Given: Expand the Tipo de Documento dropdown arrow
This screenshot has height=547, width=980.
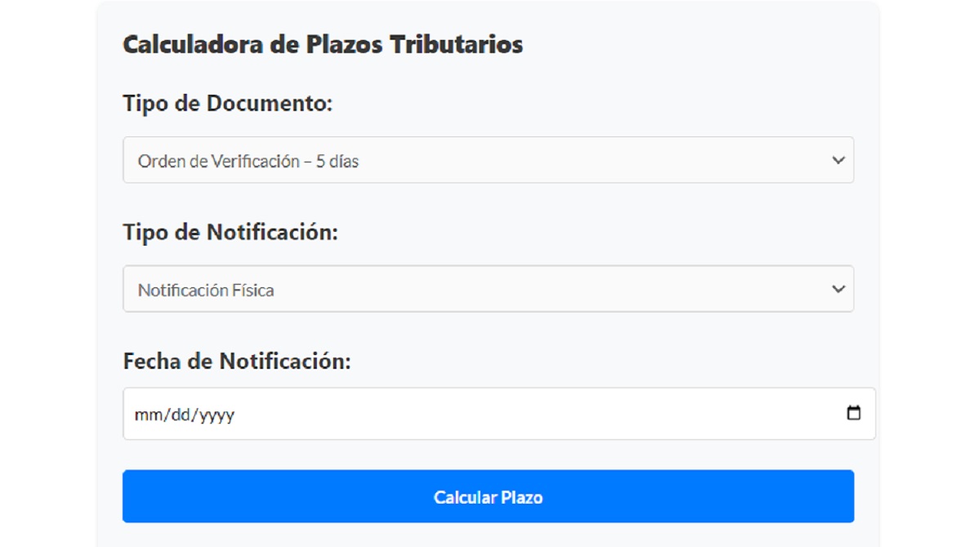Looking at the screenshot, I should click(x=838, y=160).
